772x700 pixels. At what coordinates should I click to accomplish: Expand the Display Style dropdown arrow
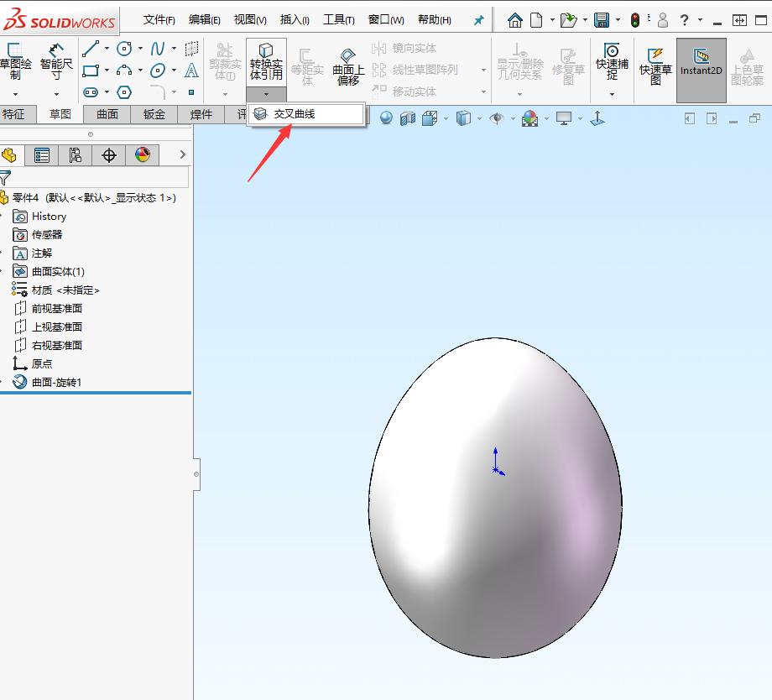[x=479, y=118]
